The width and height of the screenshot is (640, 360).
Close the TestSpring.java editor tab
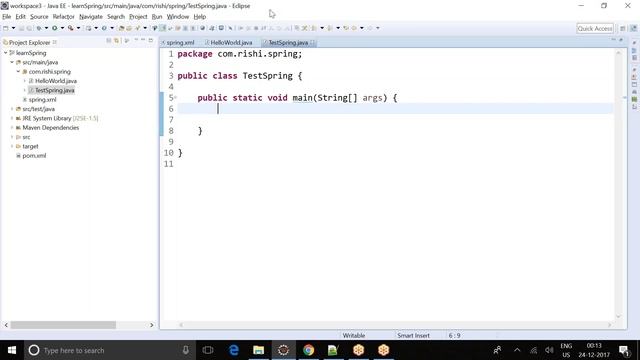[x=312, y=42]
